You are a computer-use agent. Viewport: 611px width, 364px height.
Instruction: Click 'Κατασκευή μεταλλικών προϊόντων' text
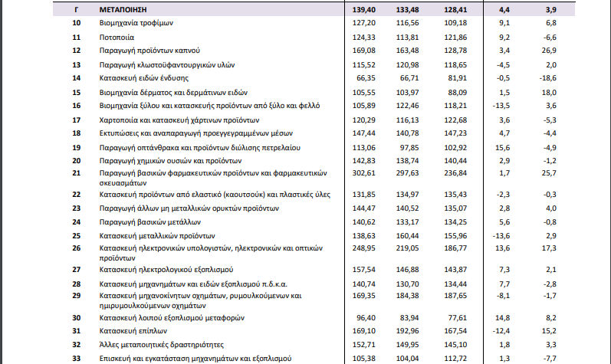pyautogui.click(x=157, y=236)
